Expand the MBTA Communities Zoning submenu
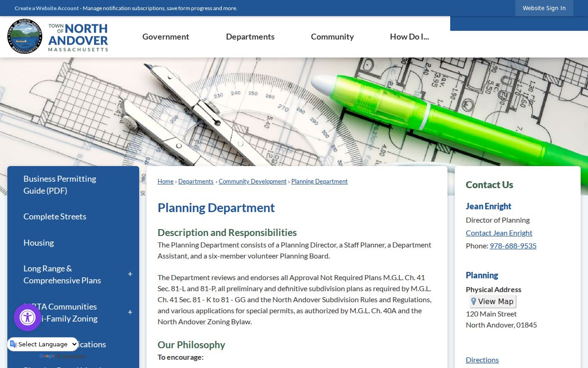This screenshot has height=368, width=588. point(130,312)
